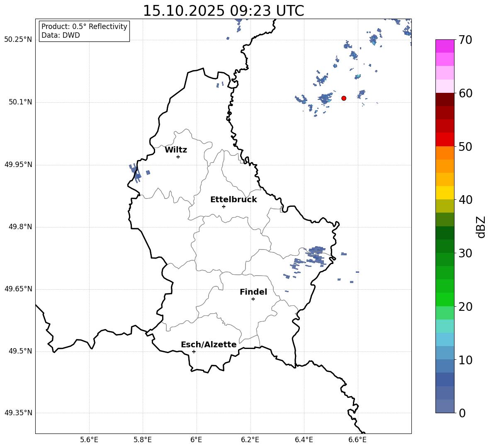Click the 6°E longitude label
The width and height of the screenshot is (491, 448).
pos(196,440)
